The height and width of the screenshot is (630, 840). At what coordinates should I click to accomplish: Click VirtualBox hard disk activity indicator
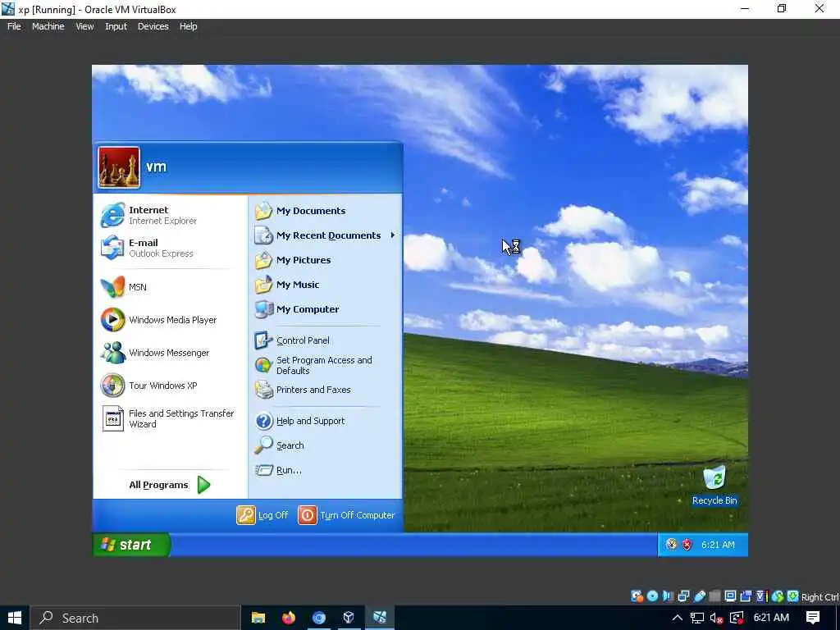pos(637,596)
